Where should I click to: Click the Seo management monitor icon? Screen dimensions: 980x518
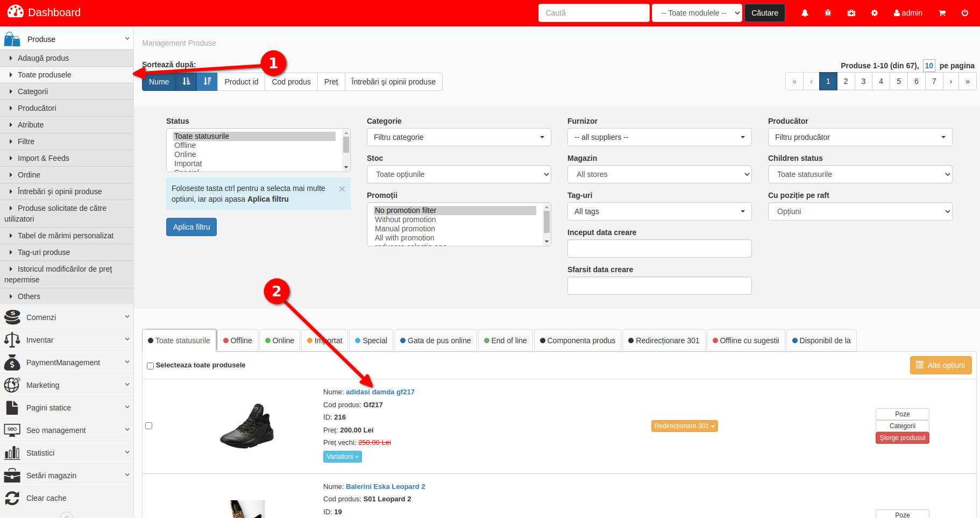coord(12,430)
